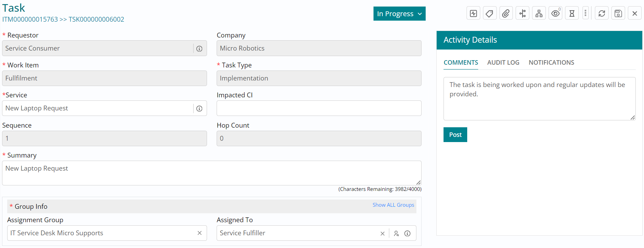644x248 pixels.
Task: Clear the Assigned To value with the X
Action: 382,234
